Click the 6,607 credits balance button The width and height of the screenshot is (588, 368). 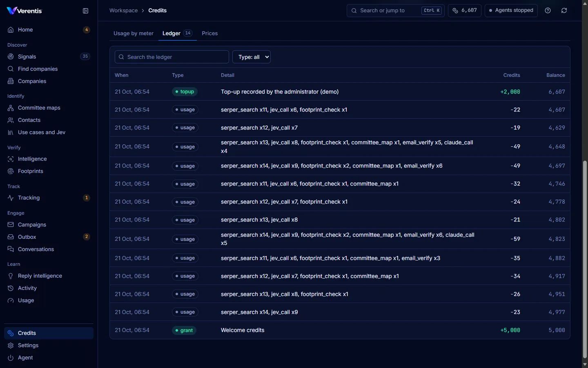tap(465, 11)
